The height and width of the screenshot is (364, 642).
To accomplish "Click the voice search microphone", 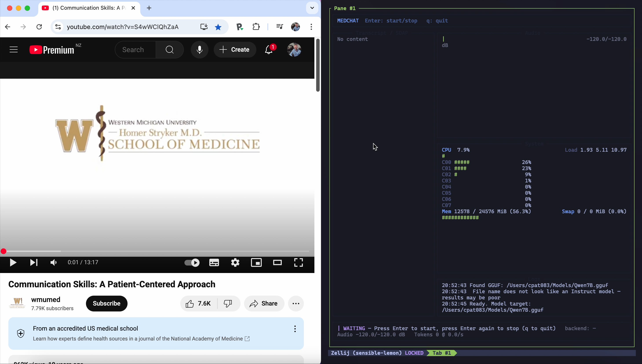I will pyautogui.click(x=199, y=50).
